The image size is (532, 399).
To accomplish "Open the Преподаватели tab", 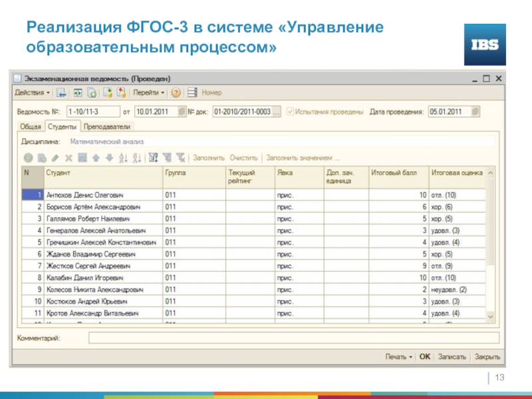I will 106,126.
